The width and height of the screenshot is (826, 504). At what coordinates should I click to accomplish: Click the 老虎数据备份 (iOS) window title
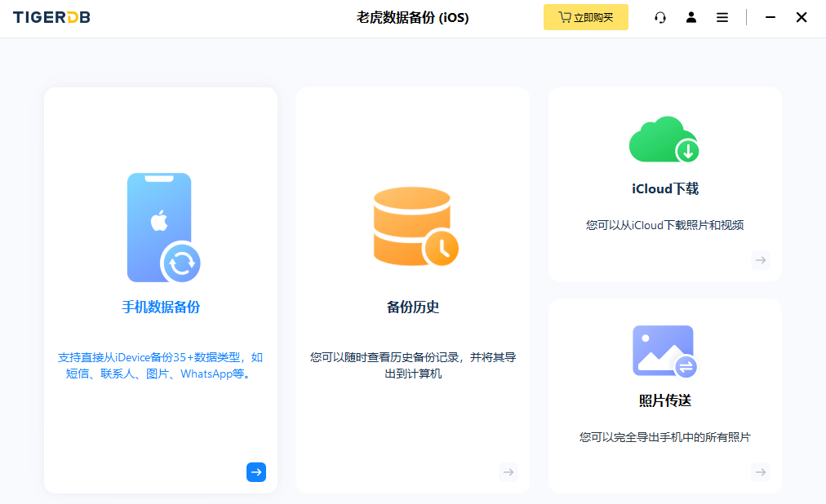pyautogui.click(x=412, y=17)
